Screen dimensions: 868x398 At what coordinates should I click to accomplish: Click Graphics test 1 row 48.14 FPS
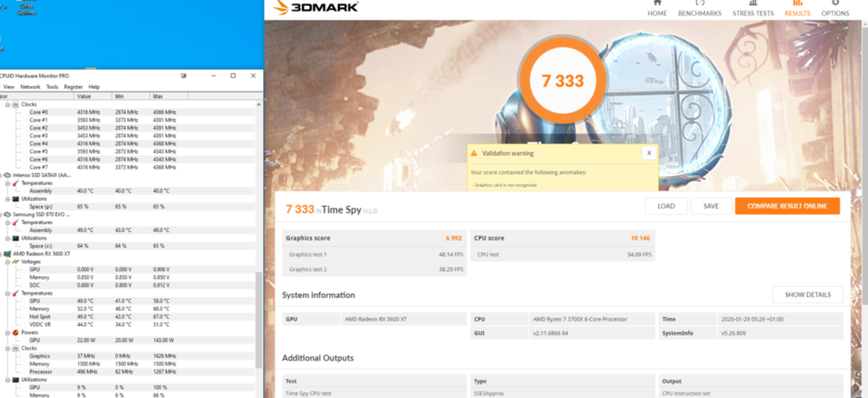[x=374, y=255]
